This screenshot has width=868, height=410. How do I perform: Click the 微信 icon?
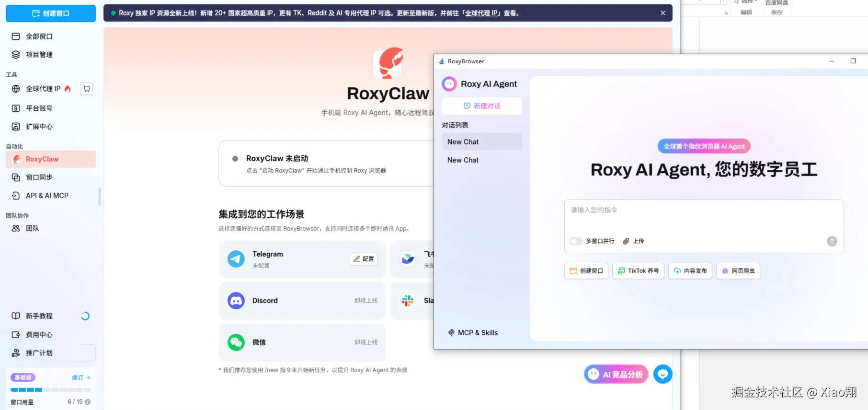[x=236, y=342]
